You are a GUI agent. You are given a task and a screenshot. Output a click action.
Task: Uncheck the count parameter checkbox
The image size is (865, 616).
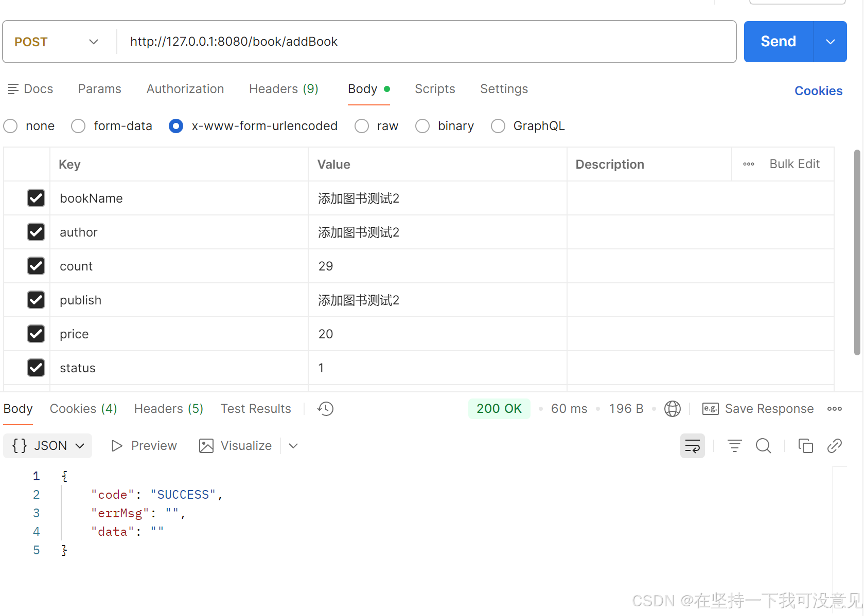36,266
